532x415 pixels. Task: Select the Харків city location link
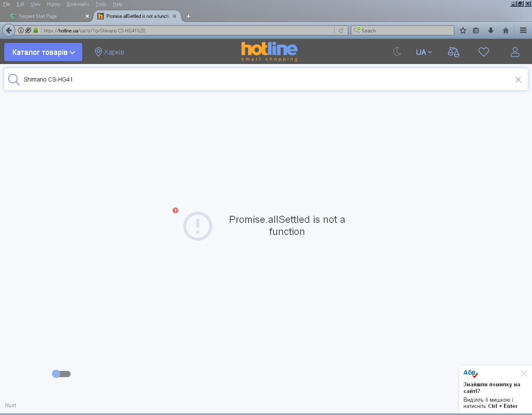110,52
